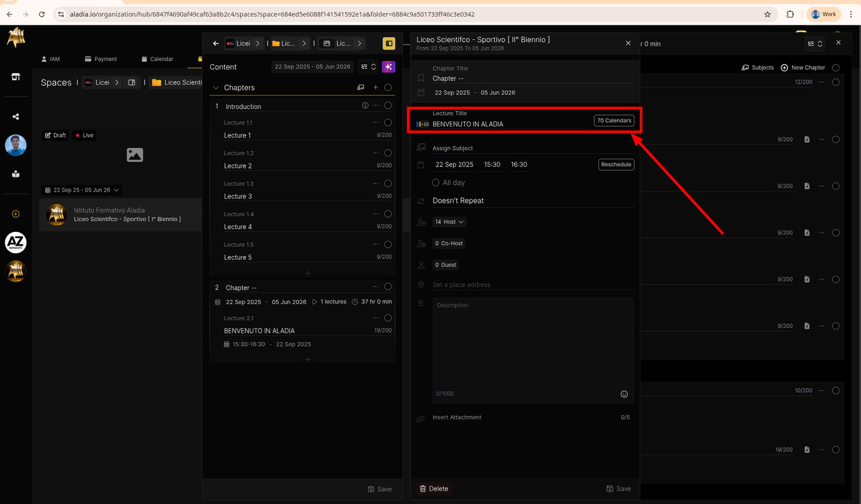The width and height of the screenshot is (861, 504).
Task: Save the lecture in the detail panel
Action: [619, 489]
